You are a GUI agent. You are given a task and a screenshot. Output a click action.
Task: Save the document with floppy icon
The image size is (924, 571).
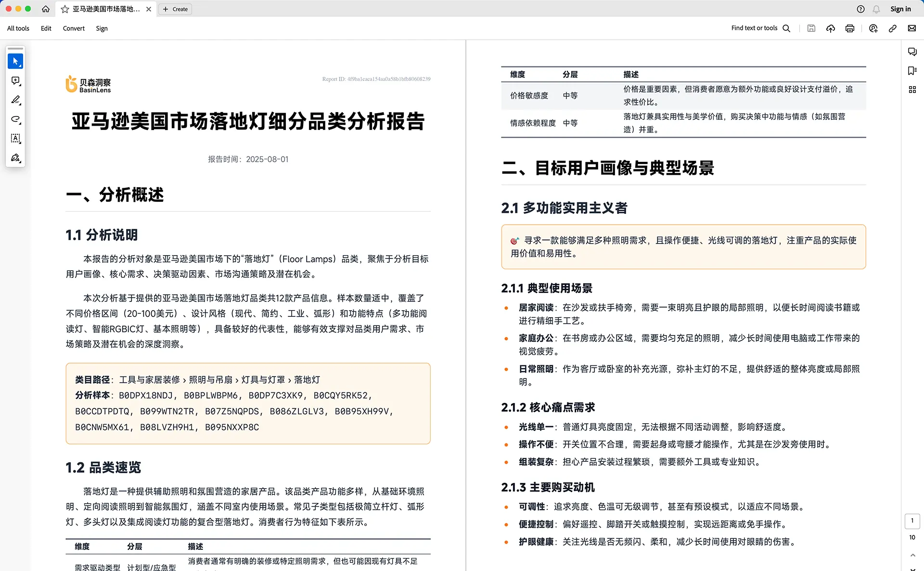click(811, 28)
